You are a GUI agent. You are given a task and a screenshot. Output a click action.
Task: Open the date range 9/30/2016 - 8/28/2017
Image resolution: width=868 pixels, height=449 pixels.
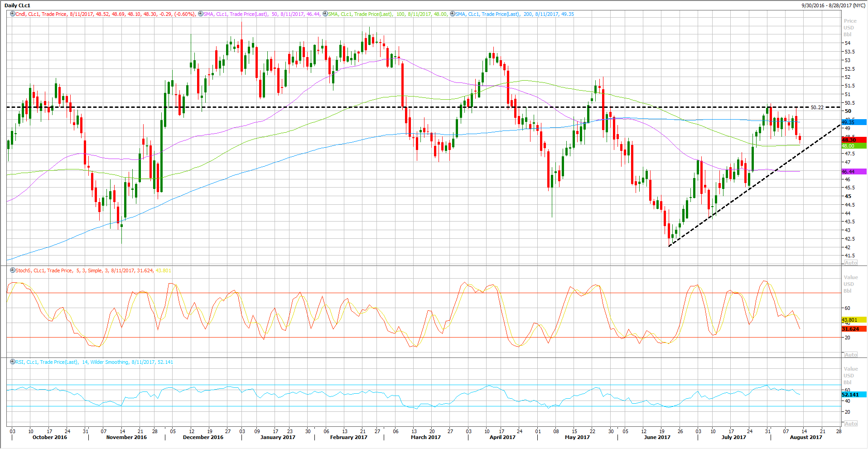833,5
